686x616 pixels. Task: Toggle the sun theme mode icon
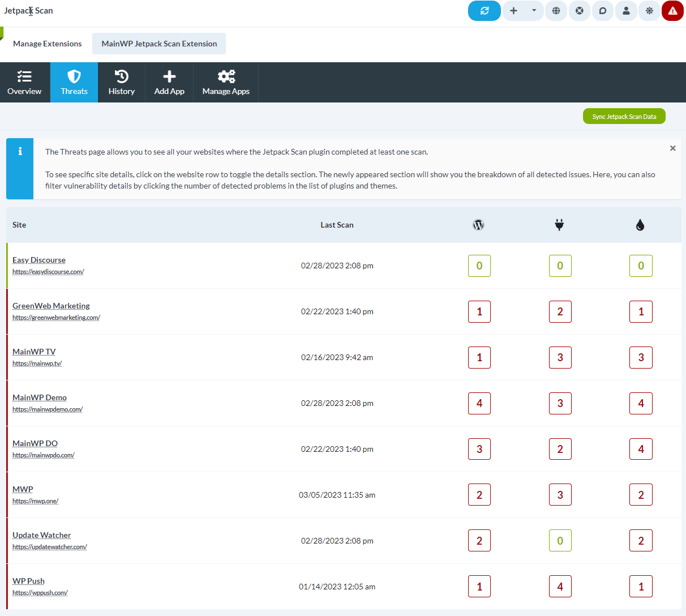649,11
